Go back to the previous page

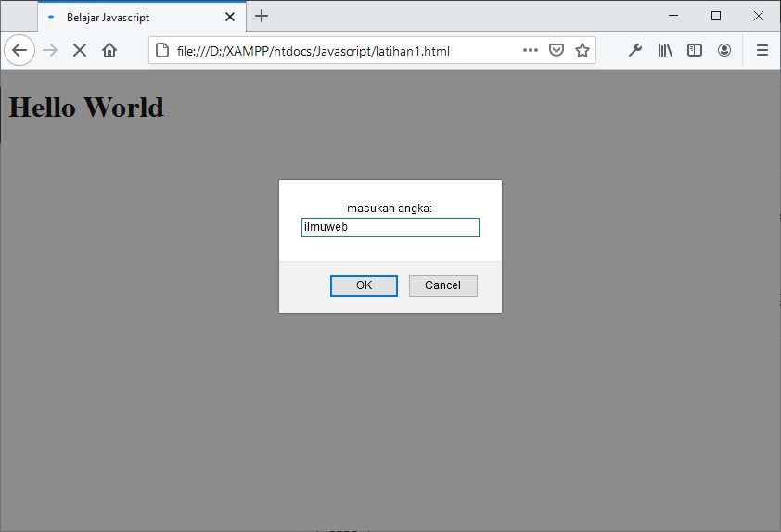(19, 50)
